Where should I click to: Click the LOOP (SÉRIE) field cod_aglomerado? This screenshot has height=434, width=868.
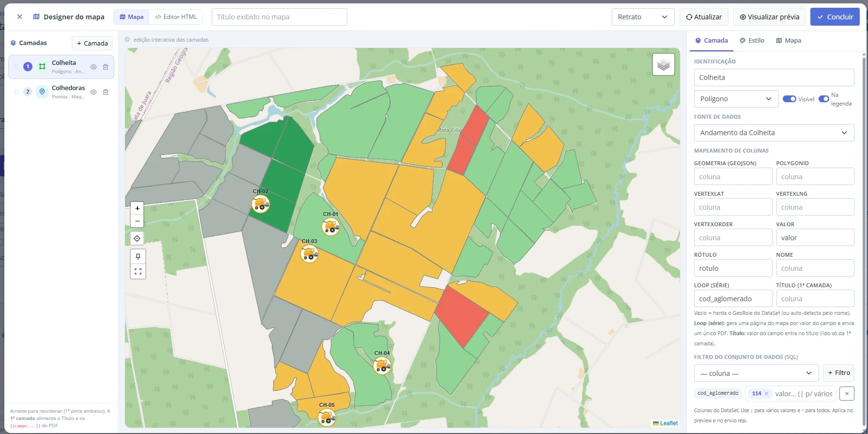point(733,299)
